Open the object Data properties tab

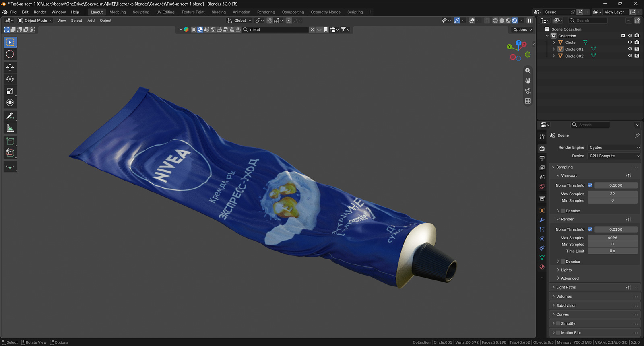point(542,257)
